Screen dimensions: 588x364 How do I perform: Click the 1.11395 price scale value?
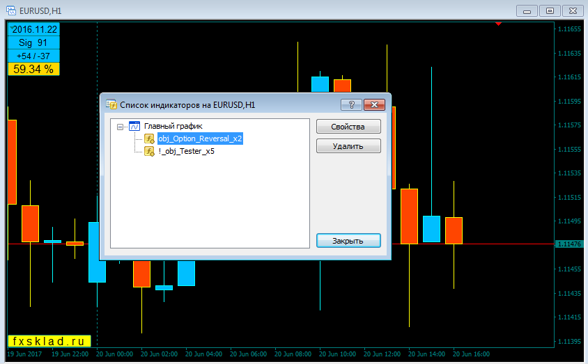(569, 341)
